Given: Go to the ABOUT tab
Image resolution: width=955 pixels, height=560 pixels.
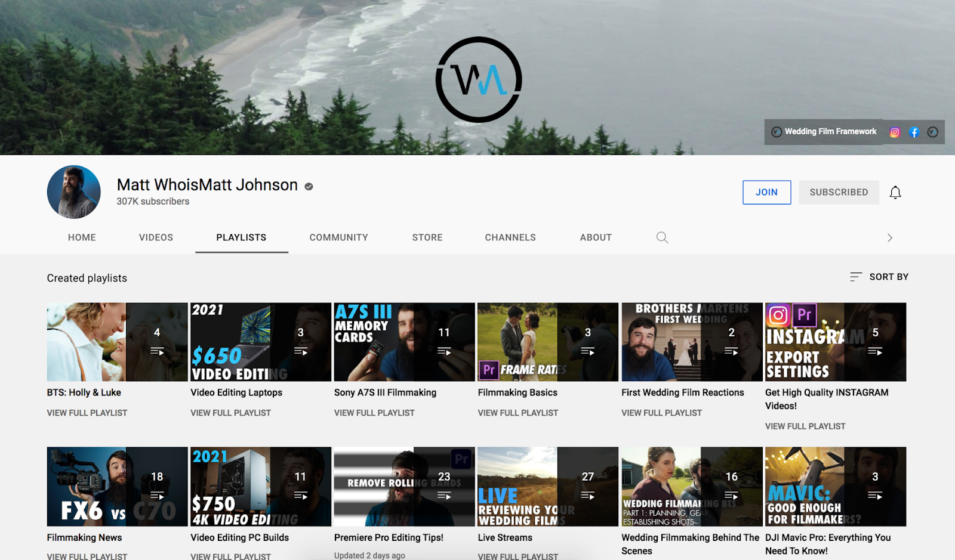Looking at the screenshot, I should coord(595,237).
